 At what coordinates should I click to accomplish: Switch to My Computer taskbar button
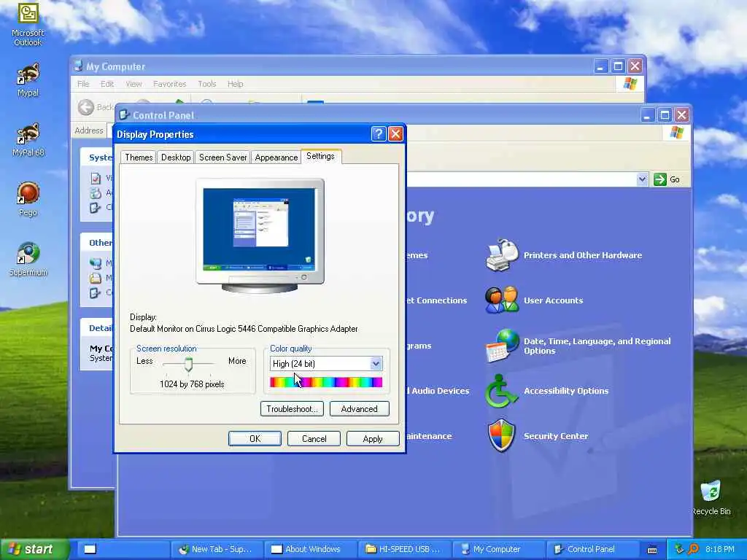pyautogui.click(x=498, y=549)
